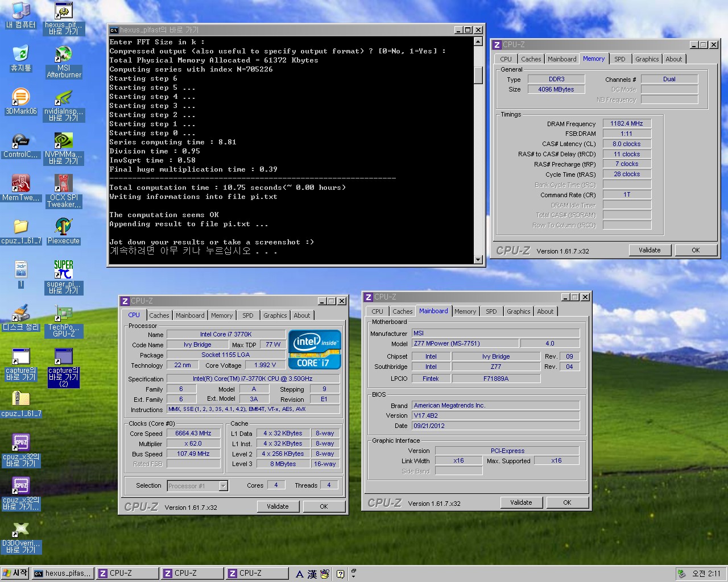
Task: Click the BIOS Date 09/21/2012 field
Action: point(496,426)
